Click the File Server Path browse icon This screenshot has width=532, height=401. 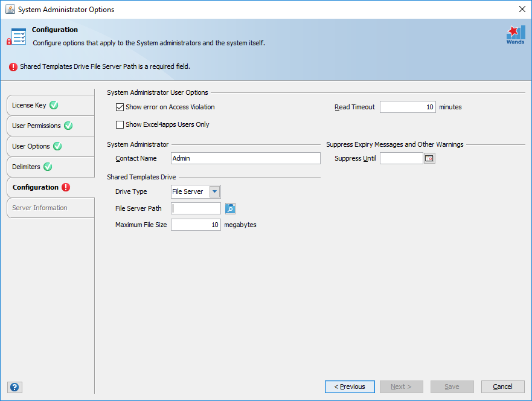point(231,208)
